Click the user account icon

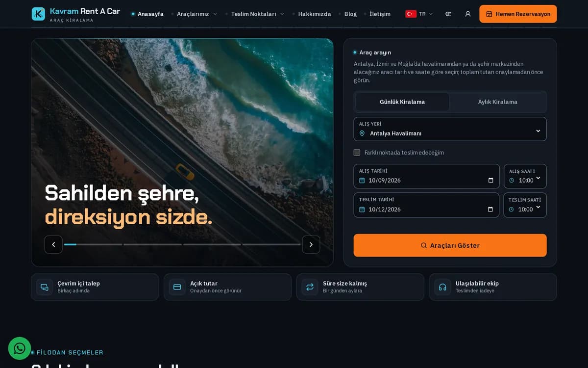coord(468,14)
